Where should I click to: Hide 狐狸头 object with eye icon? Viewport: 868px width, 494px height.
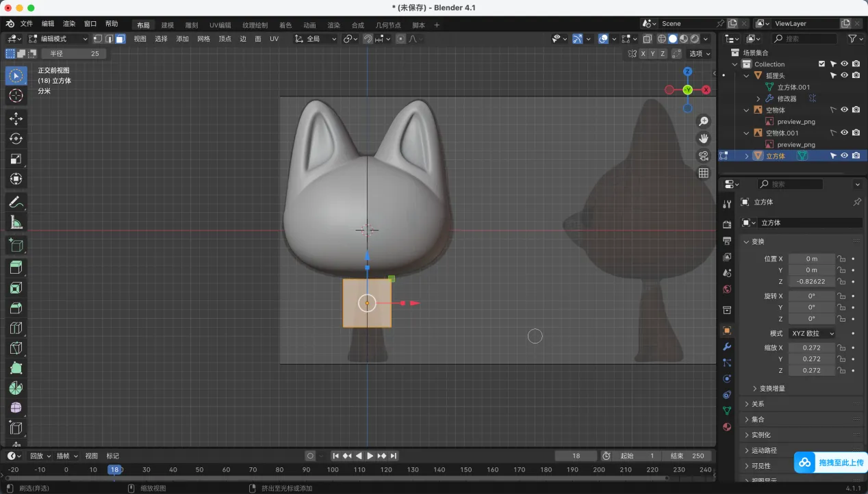click(x=844, y=75)
